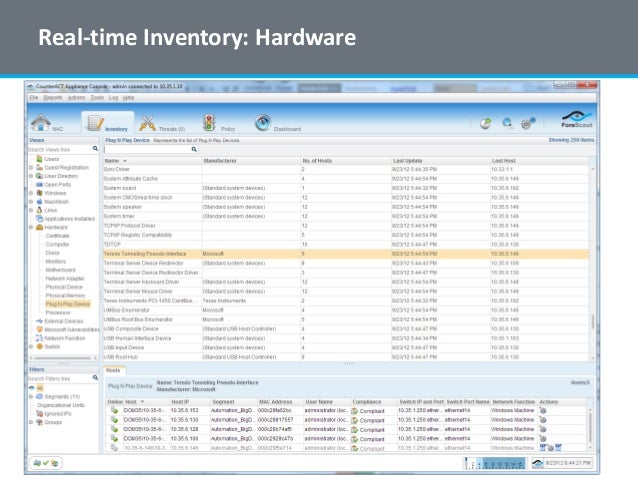Image resolution: width=638 pixels, height=479 pixels.
Task: Select Processor under Hardware
Action: [x=58, y=313]
